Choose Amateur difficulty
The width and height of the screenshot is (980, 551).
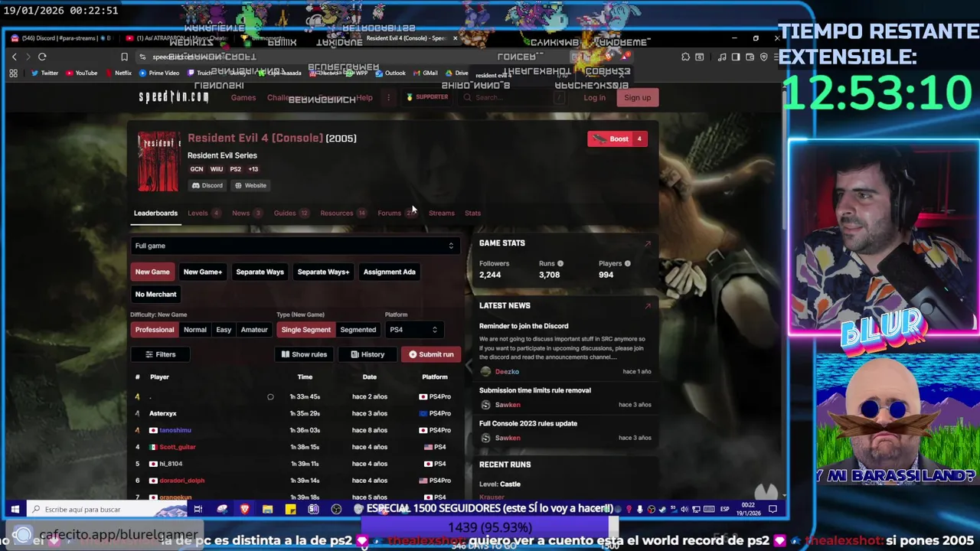point(254,330)
